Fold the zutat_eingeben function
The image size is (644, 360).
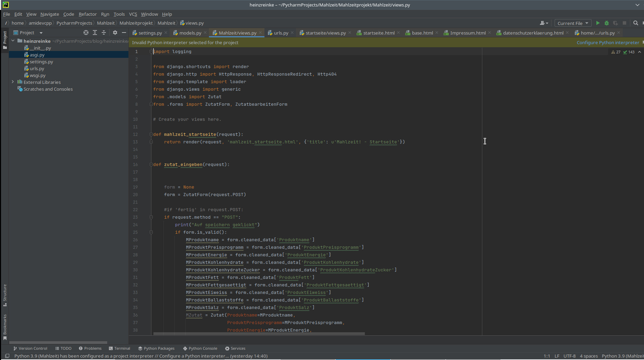click(151, 164)
